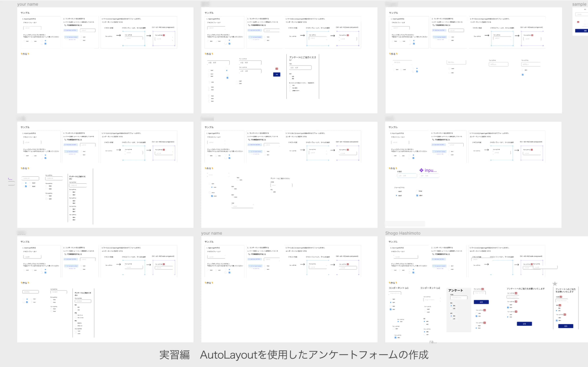Click the dark blue 送信 button in the アンケート panel

[481, 302]
